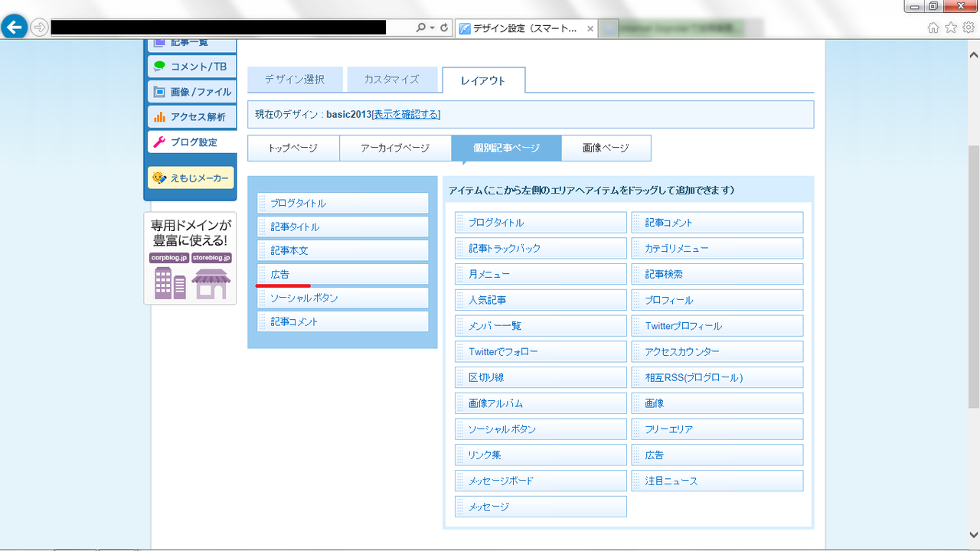Click 月メニュー in the items list
Viewport: 980px width, 551px height.
pyautogui.click(x=541, y=274)
